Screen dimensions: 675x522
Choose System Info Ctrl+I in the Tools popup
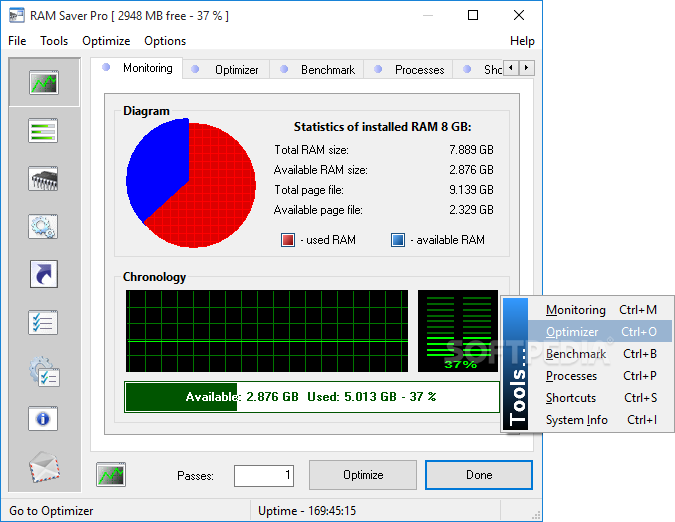pos(600,420)
